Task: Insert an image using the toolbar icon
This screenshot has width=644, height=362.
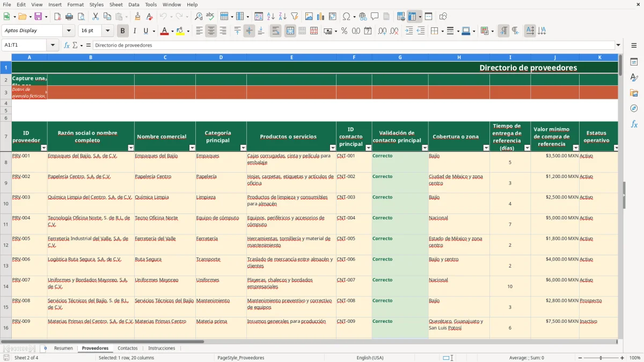Action: 309,17
